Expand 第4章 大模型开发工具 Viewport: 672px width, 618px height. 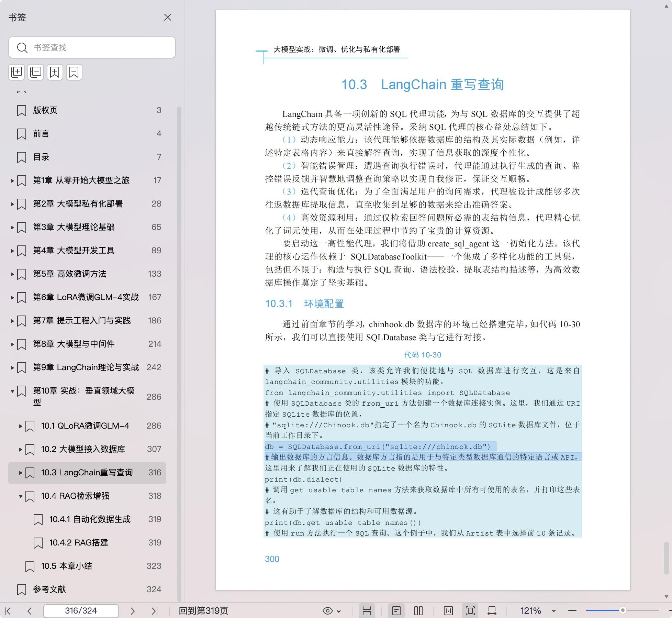pyautogui.click(x=12, y=251)
